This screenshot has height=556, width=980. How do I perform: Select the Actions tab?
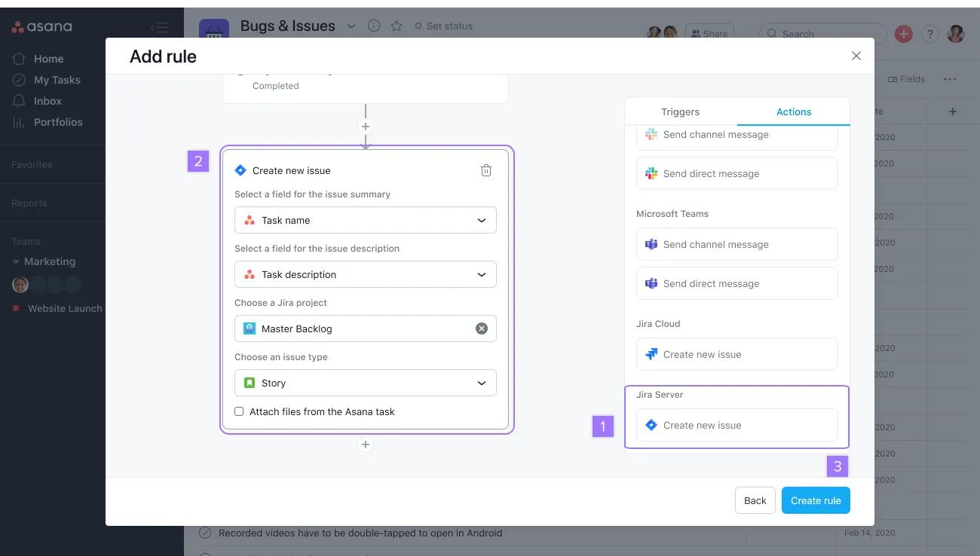793,111
